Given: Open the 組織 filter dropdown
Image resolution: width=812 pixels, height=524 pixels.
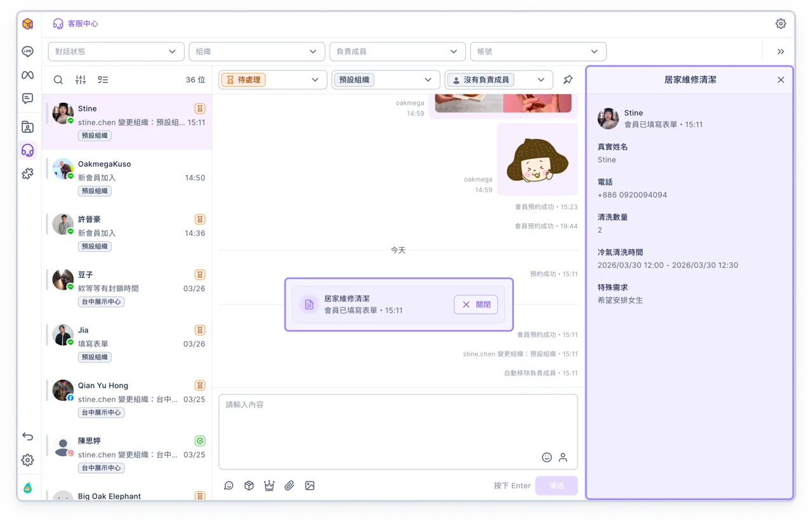Looking at the screenshot, I should pyautogui.click(x=257, y=51).
